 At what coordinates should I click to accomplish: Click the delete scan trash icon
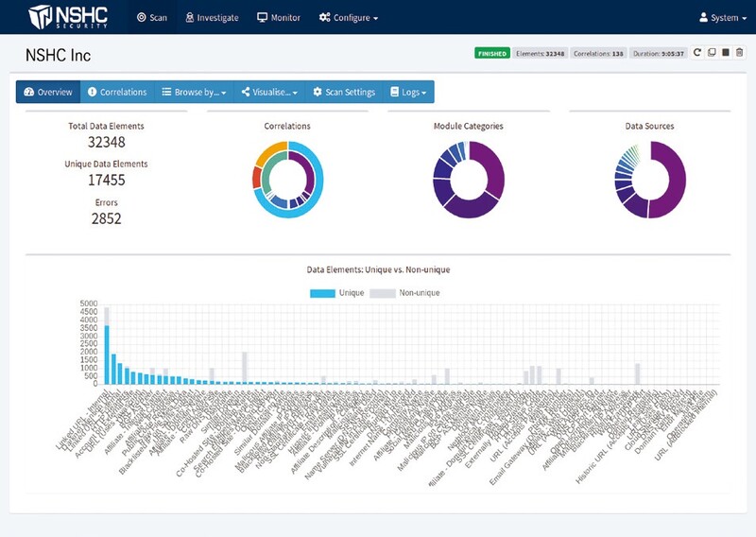(740, 53)
